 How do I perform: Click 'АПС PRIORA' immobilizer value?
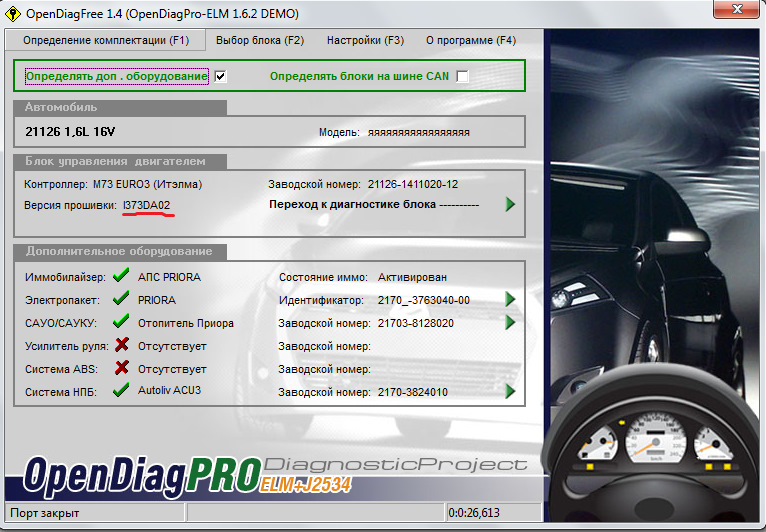coord(169,277)
